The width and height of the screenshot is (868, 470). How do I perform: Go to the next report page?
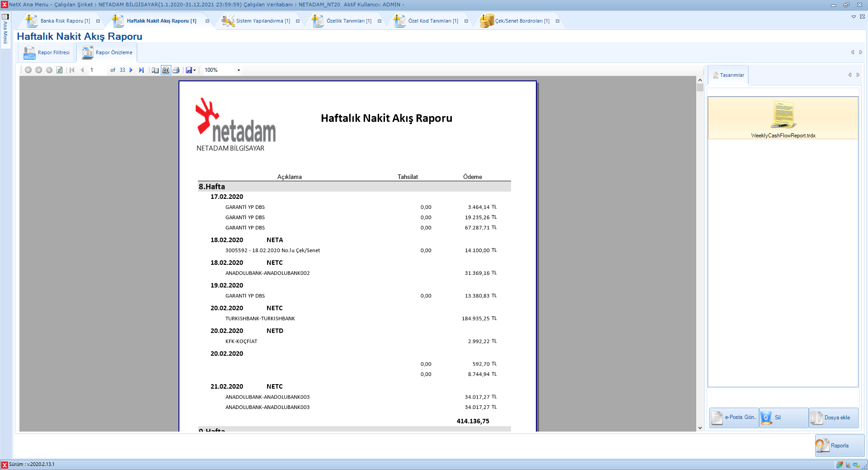click(131, 70)
